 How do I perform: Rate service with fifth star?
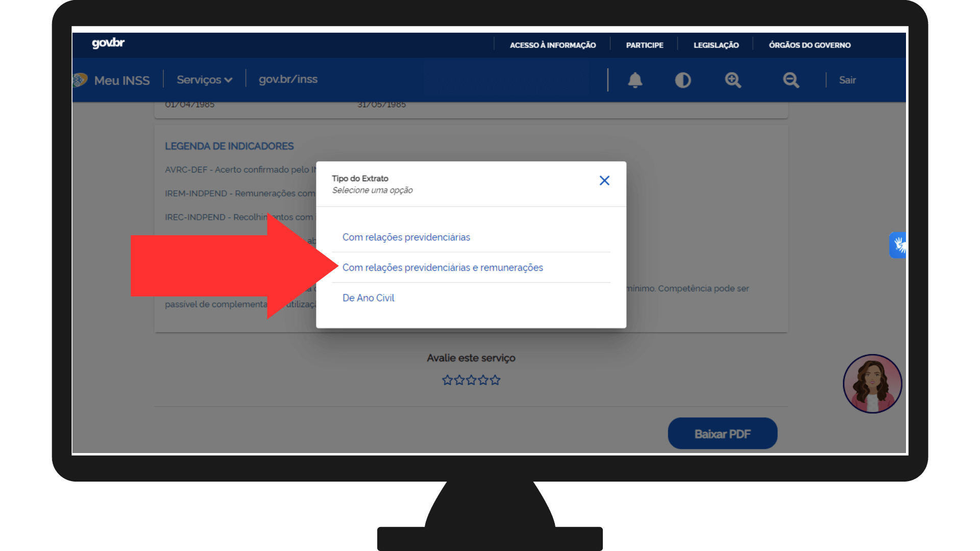click(x=495, y=380)
